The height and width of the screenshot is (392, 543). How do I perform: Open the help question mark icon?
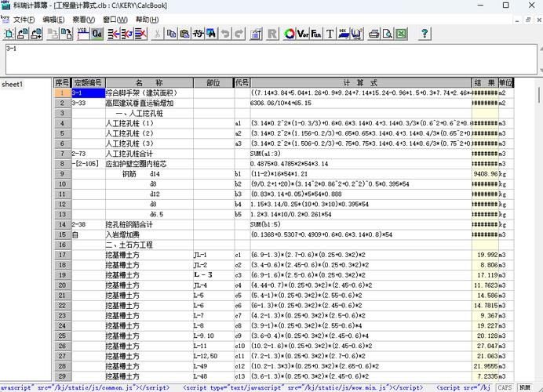[x=425, y=34]
